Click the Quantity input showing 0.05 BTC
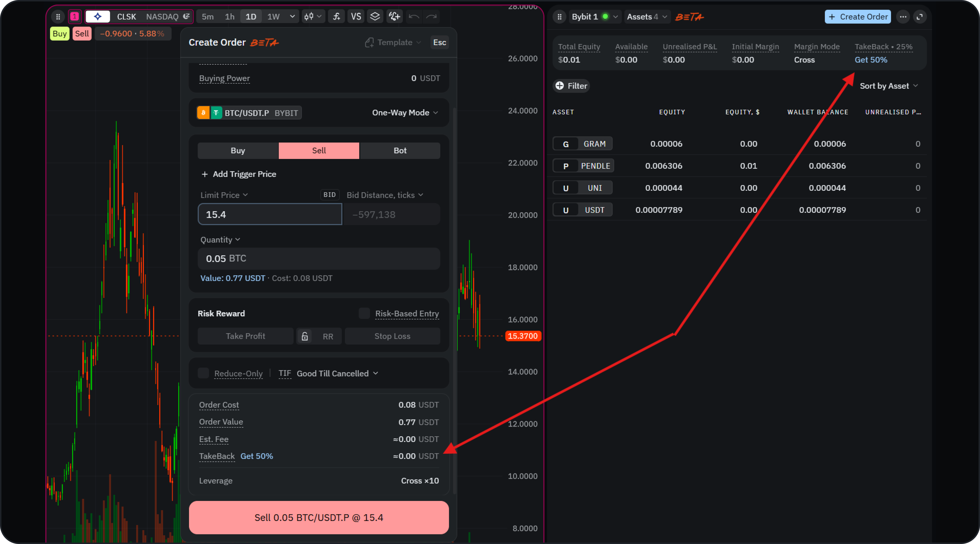The height and width of the screenshot is (544, 980). coord(319,259)
